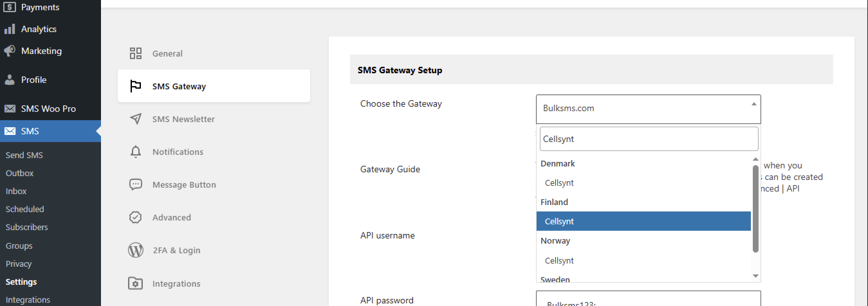
Task: Open Integrations link in left sidebar
Action: tap(28, 300)
